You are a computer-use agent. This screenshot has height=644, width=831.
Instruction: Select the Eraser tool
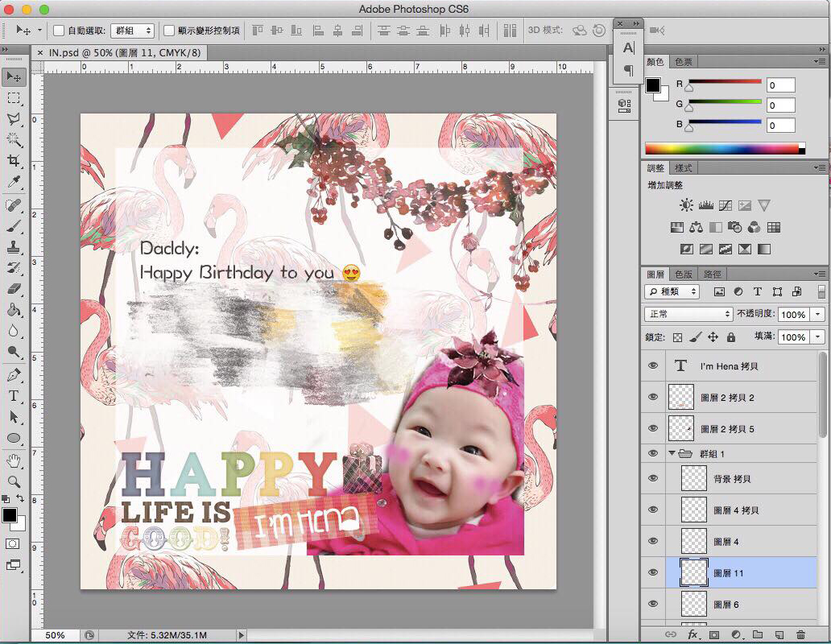click(14, 289)
